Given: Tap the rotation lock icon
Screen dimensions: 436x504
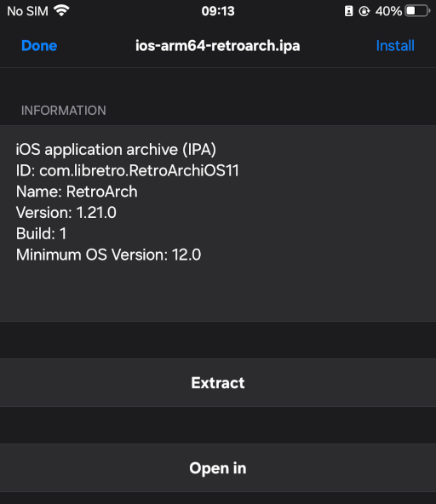Looking at the screenshot, I should [364, 11].
